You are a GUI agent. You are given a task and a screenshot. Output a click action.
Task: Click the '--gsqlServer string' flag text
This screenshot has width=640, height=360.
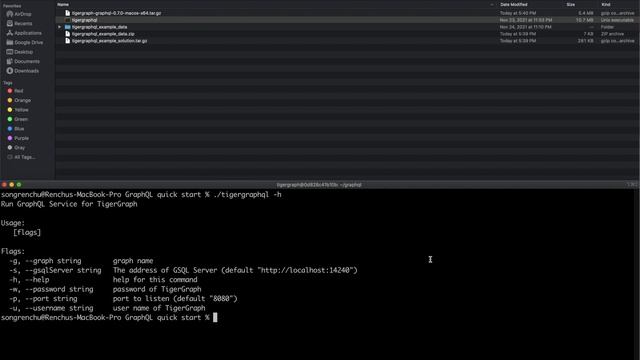(63, 270)
